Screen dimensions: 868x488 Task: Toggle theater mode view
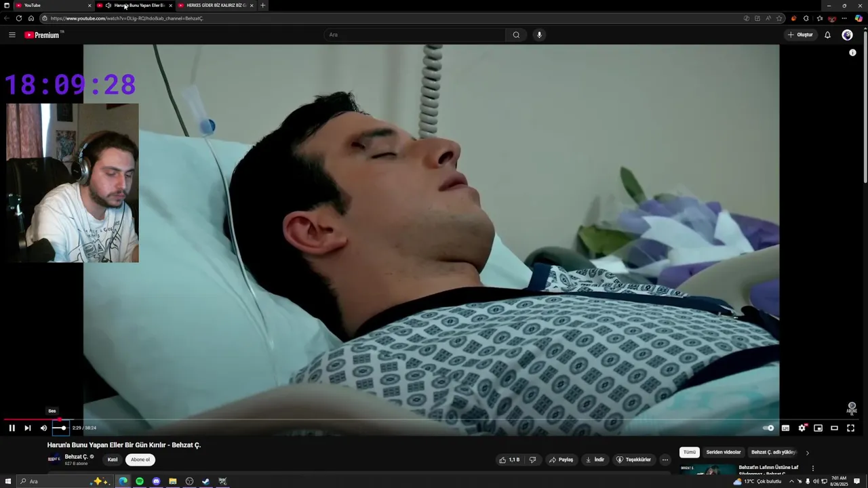pos(834,428)
